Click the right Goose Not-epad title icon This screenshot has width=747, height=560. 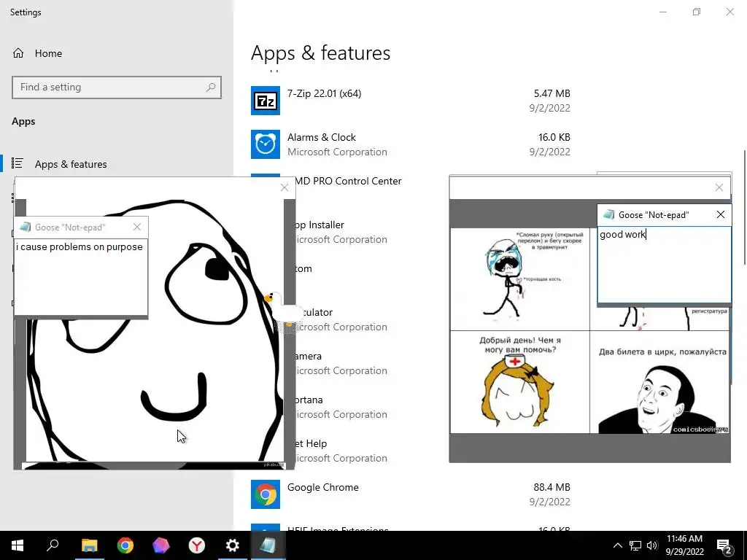pos(609,215)
